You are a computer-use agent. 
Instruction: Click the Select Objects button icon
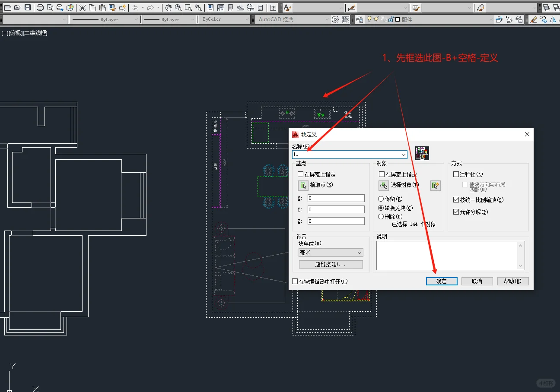(x=384, y=186)
